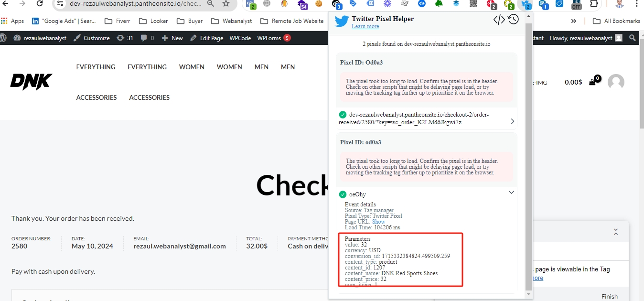This screenshot has width=644, height=301.
Task: Open the first WOMEN menu item
Action: click(192, 67)
